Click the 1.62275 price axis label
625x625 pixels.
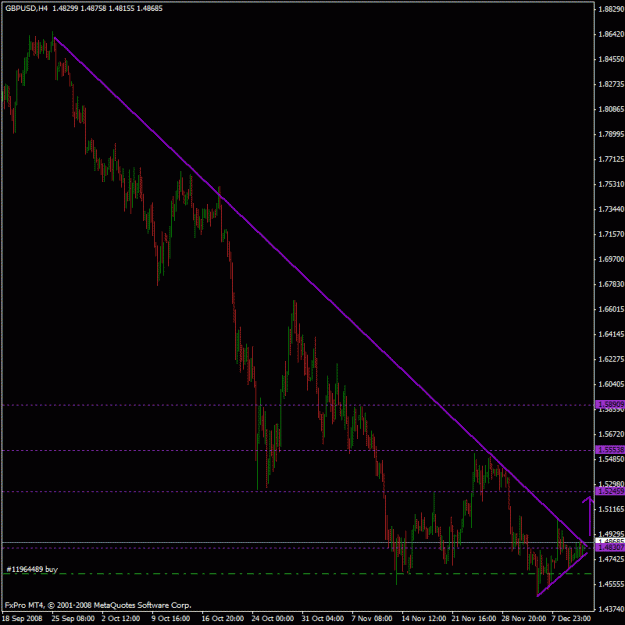[611, 359]
